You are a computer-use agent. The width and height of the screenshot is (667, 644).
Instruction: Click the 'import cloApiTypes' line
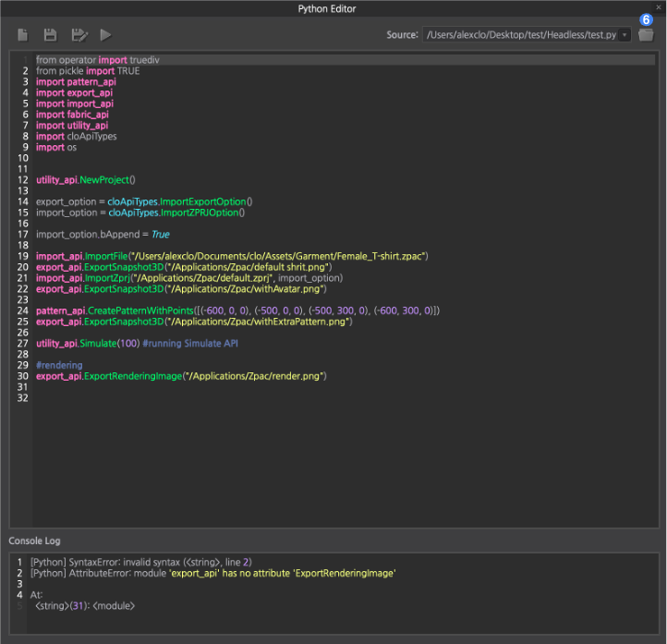pos(76,136)
